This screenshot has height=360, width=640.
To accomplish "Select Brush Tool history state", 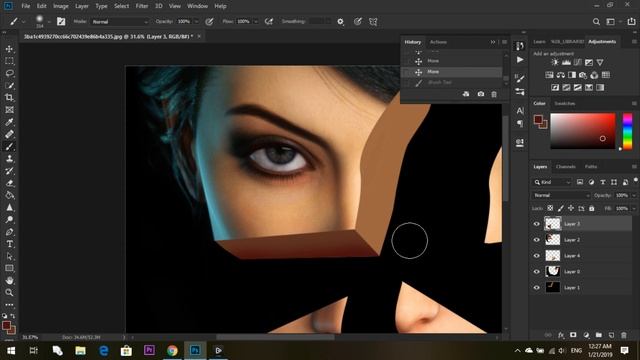I will (451, 82).
